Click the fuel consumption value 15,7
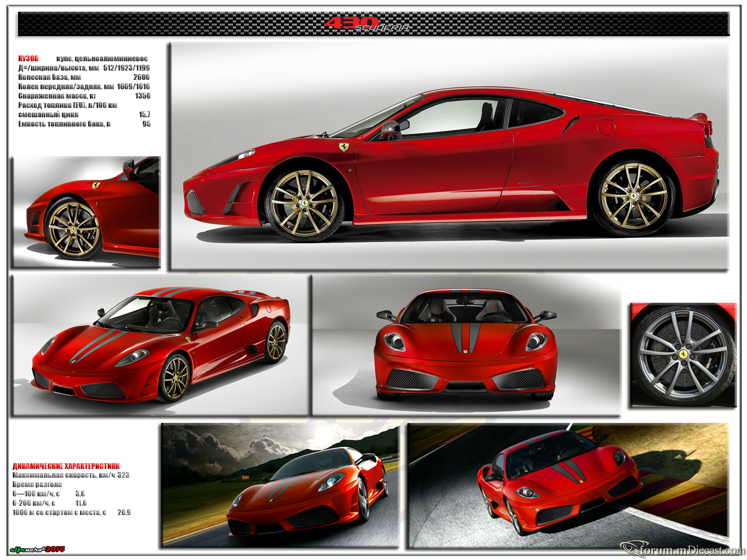The height and width of the screenshot is (560, 747). pyautogui.click(x=144, y=114)
